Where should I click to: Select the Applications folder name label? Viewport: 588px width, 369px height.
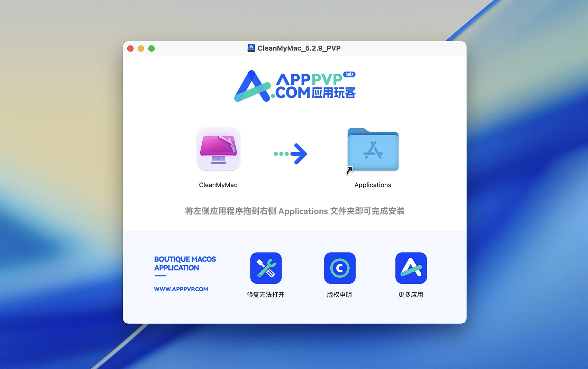click(373, 185)
